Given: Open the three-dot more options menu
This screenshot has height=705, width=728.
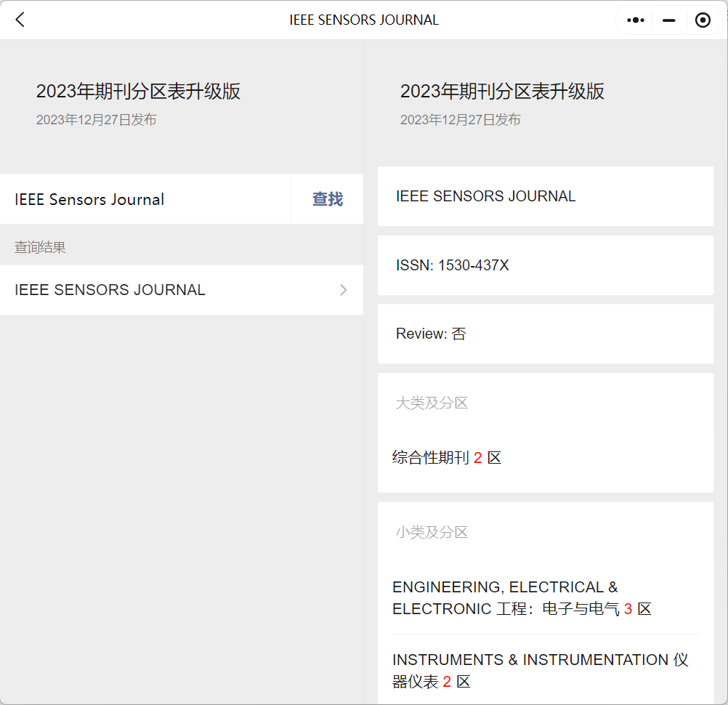Looking at the screenshot, I should click(636, 20).
